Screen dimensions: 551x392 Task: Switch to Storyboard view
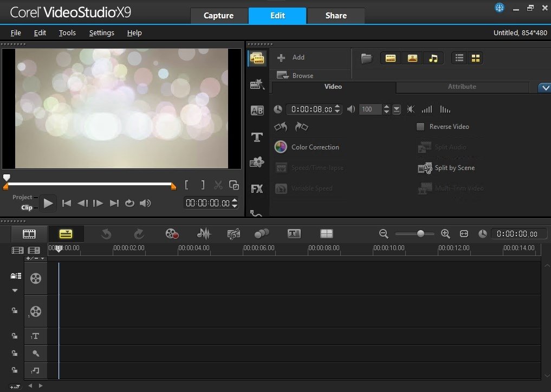[29, 234]
